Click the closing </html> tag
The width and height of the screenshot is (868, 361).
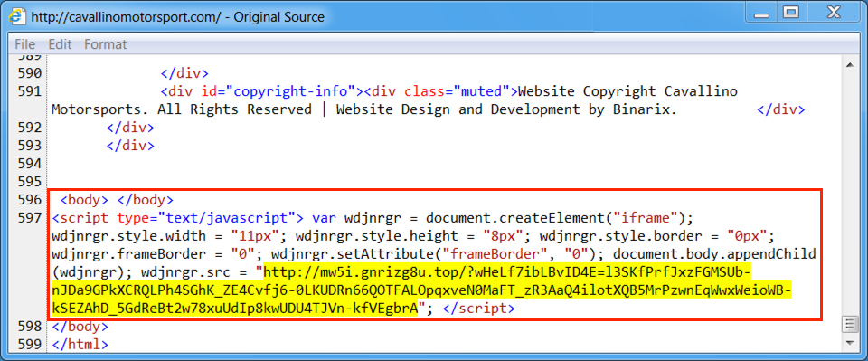click(80, 345)
